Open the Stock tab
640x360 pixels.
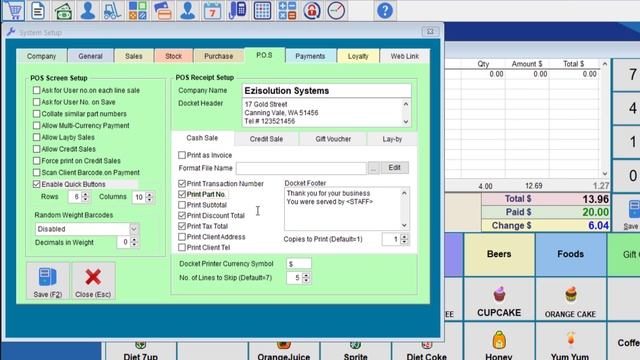pyautogui.click(x=173, y=56)
